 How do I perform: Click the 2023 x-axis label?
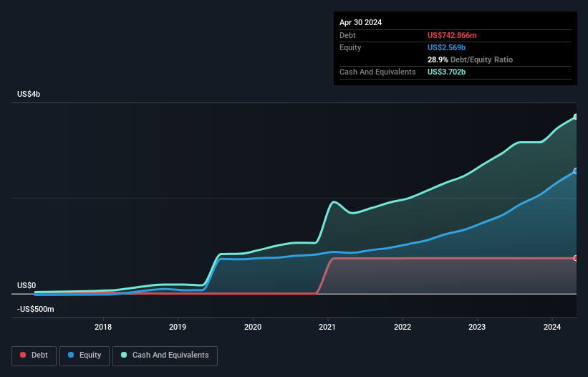point(477,327)
